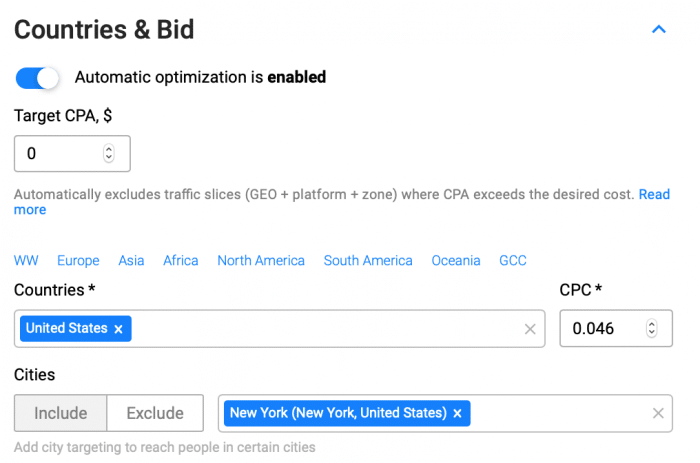
Task: Select the Include cities option
Action: click(x=61, y=413)
